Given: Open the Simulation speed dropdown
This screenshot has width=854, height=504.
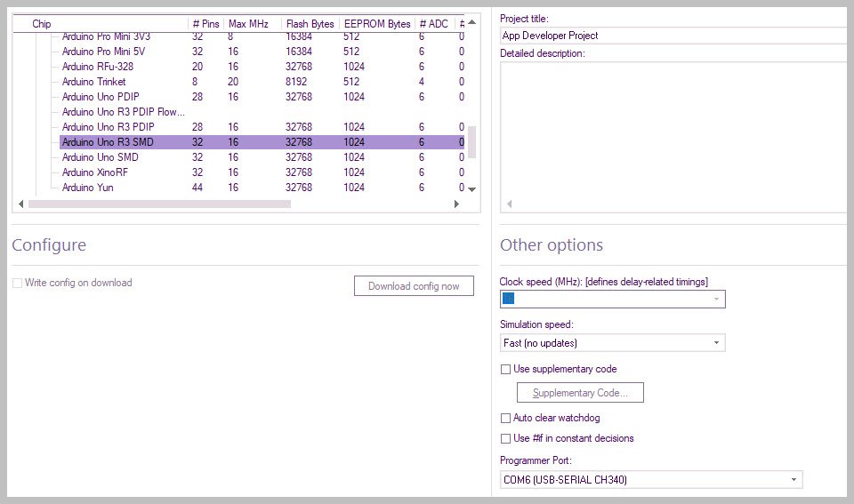Looking at the screenshot, I should click(x=613, y=343).
